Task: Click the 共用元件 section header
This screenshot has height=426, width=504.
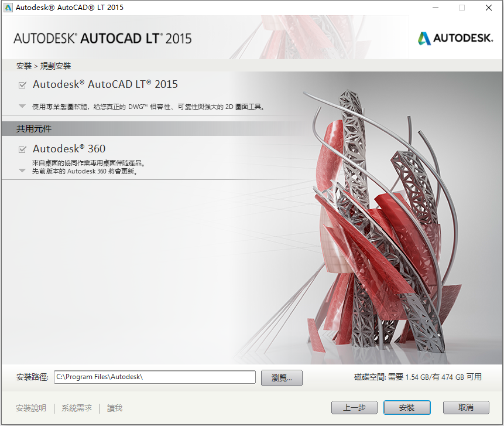Action: pos(34,129)
